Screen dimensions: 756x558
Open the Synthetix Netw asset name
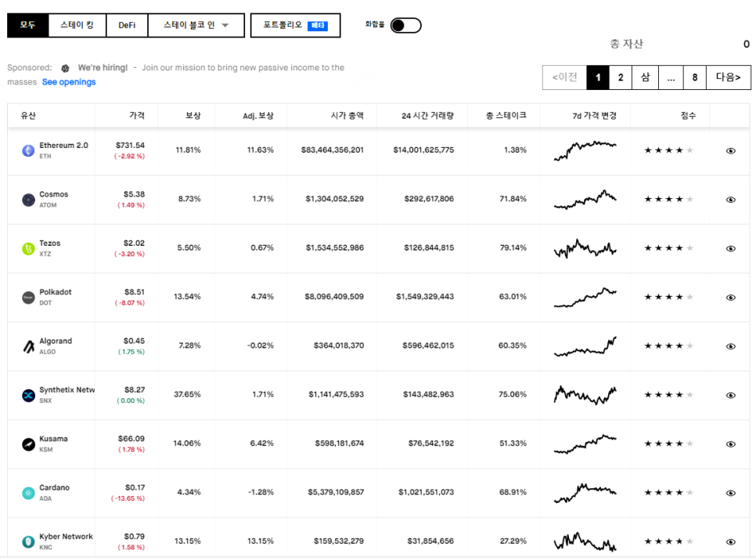[67, 390]
